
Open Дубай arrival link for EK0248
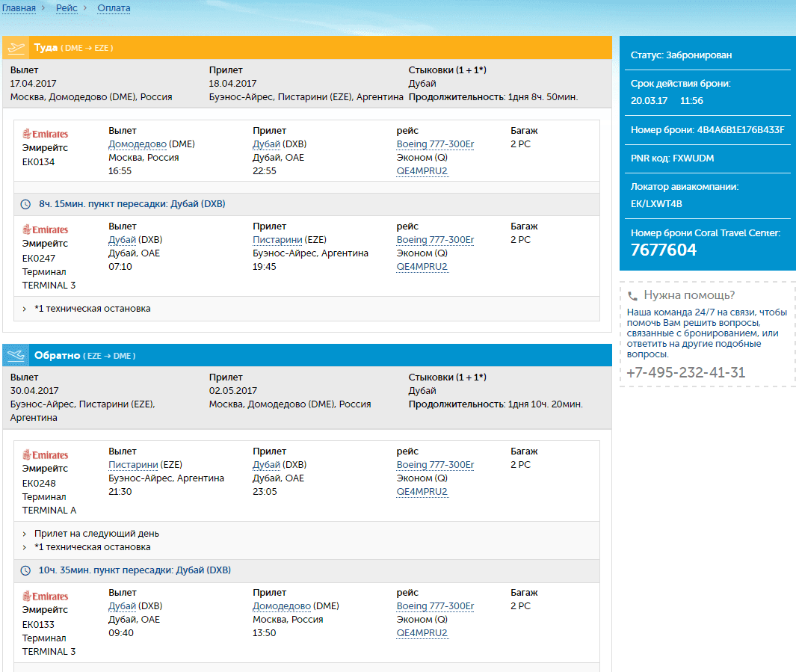pos(267,464)
